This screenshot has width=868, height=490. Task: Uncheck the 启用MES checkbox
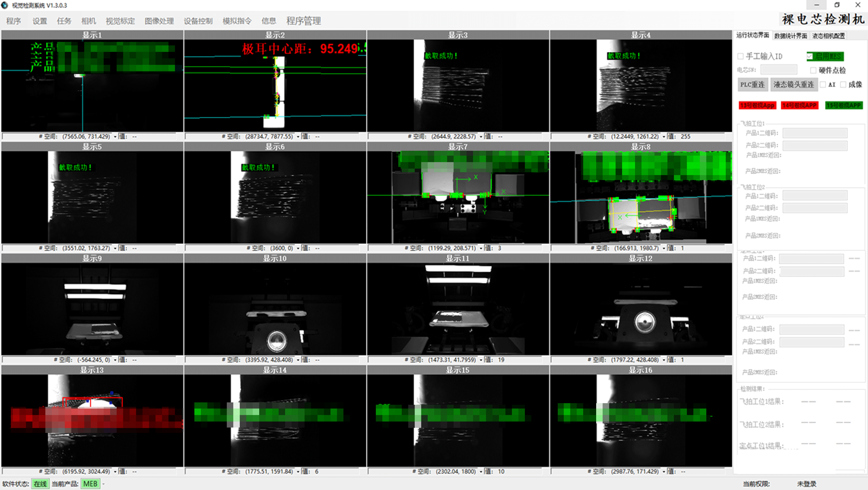(x=810, y=56)
